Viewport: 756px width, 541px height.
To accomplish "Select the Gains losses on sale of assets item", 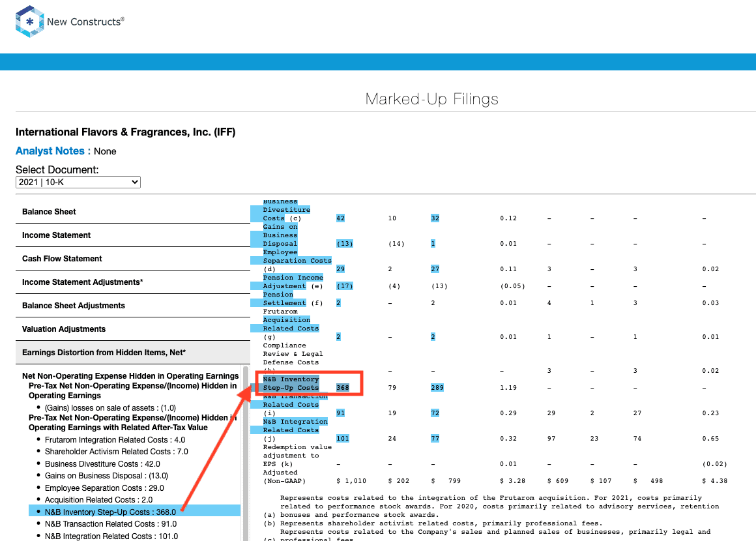I will (110, 408).
